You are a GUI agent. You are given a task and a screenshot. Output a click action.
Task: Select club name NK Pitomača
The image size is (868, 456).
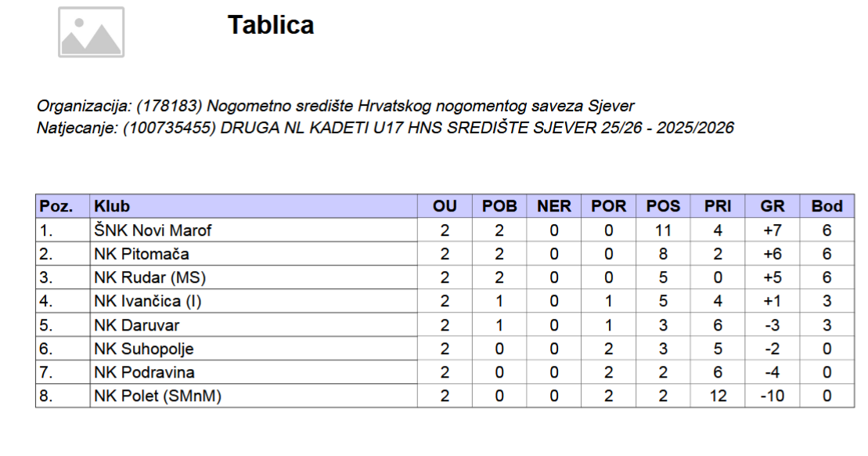click(x=142, y=254)
